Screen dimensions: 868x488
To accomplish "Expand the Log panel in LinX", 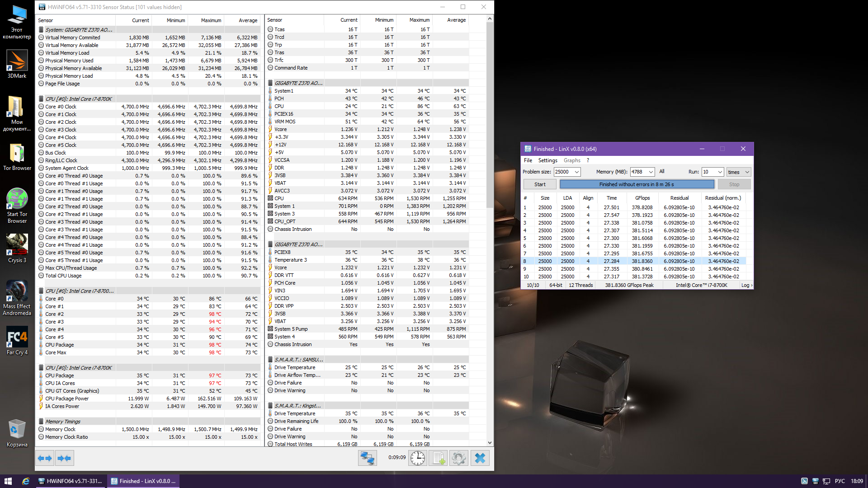I will (747, 285).
